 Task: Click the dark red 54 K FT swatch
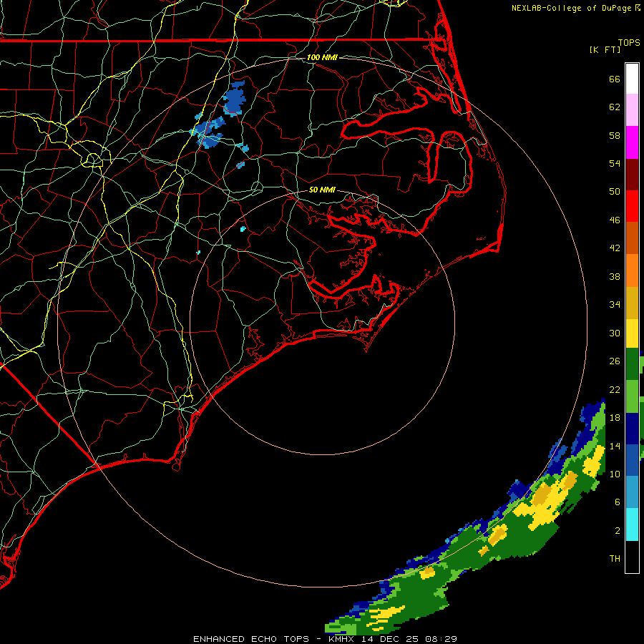click(x=632, y=175)
